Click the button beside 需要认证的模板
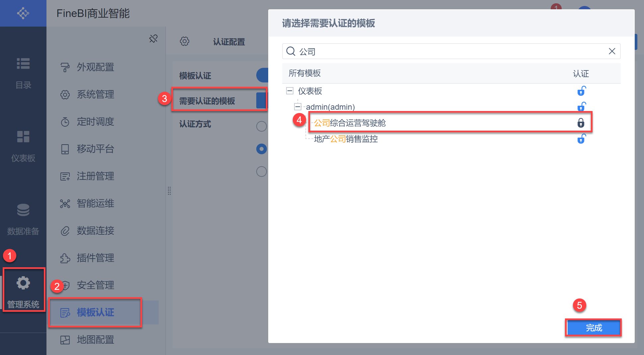 (x=262, y=100)
